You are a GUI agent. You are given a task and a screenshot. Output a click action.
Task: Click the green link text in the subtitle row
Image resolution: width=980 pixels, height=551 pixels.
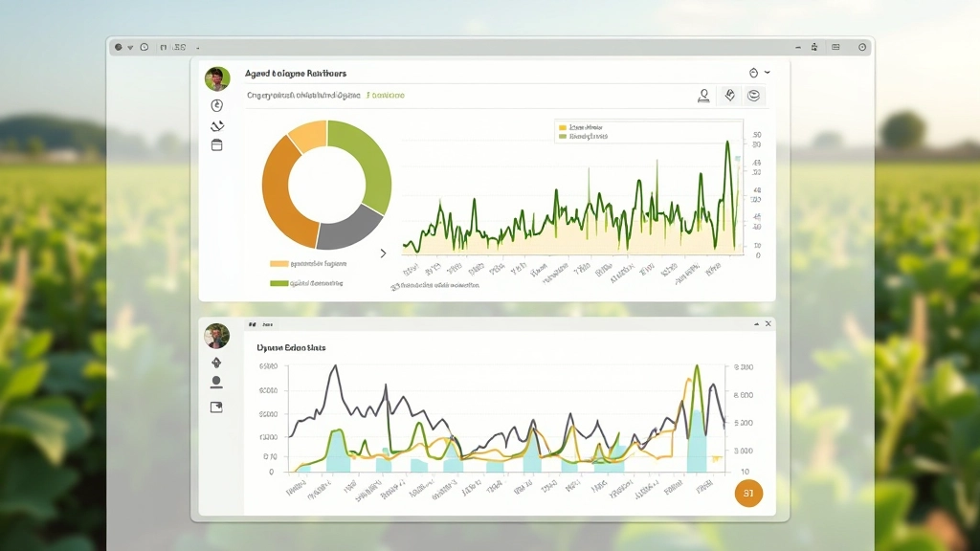386,96
